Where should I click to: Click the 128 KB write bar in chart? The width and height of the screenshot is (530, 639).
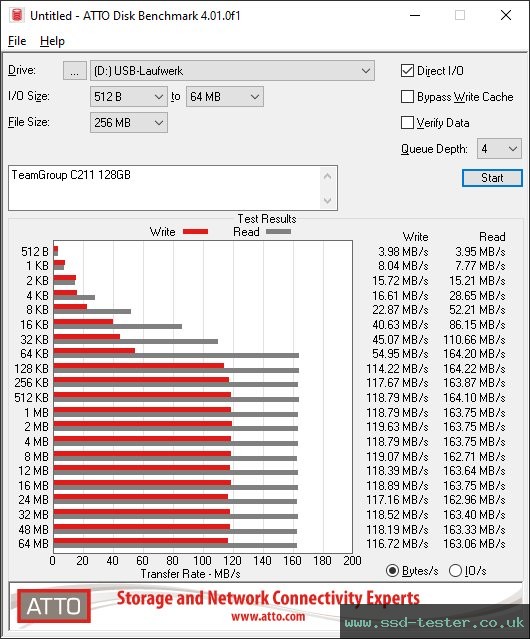[x=139, y=366]
